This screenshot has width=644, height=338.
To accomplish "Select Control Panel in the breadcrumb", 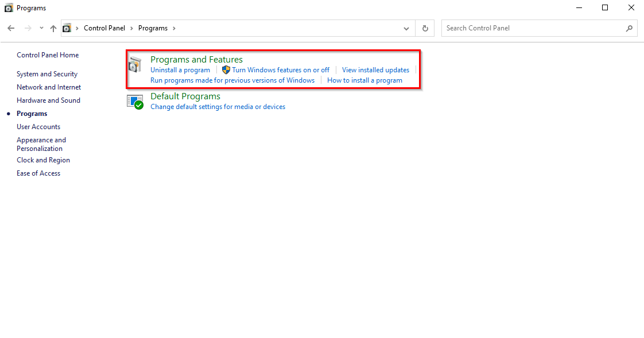I will 104,28.
